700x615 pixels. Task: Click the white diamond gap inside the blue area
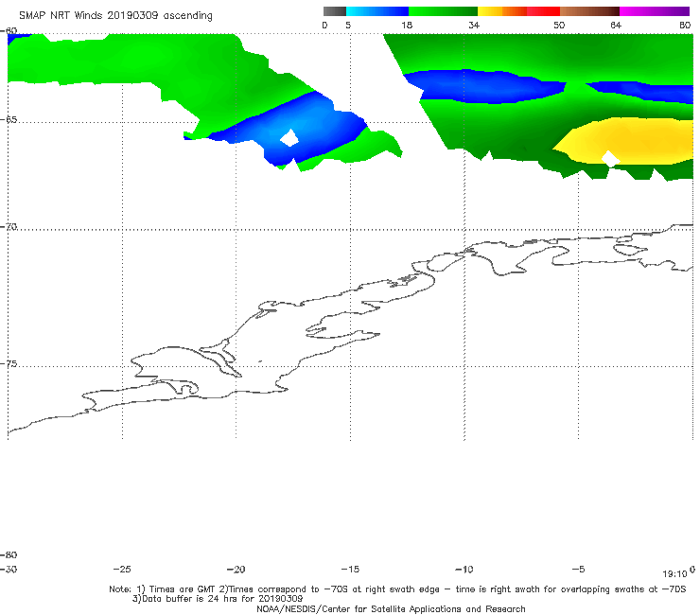289,138
